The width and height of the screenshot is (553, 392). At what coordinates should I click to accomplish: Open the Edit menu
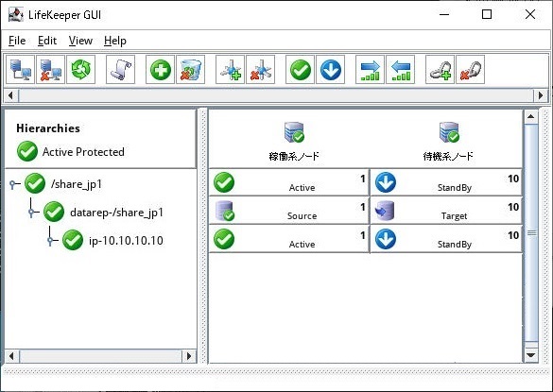[47, 41]
